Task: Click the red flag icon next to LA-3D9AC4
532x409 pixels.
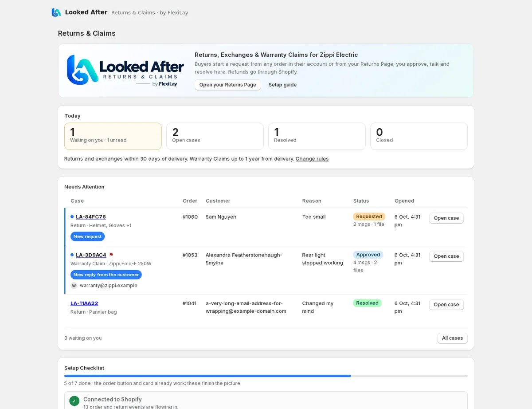Action: (111, 255)
